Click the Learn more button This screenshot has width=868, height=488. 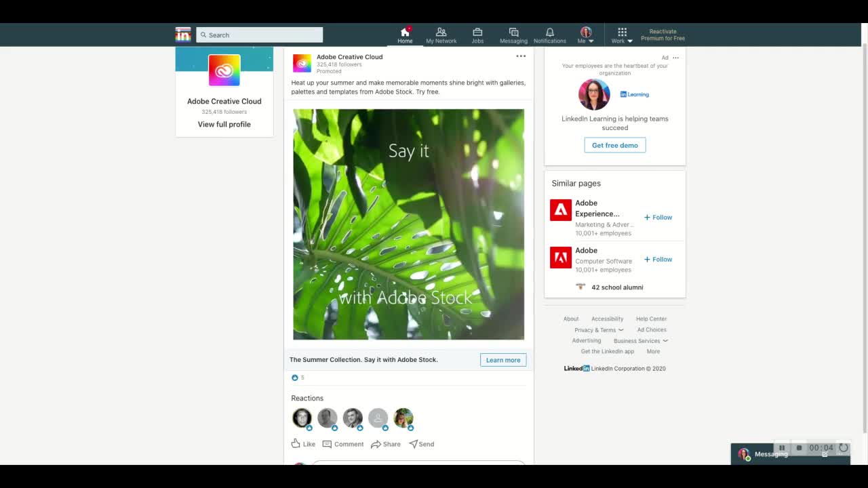(503, 360)
